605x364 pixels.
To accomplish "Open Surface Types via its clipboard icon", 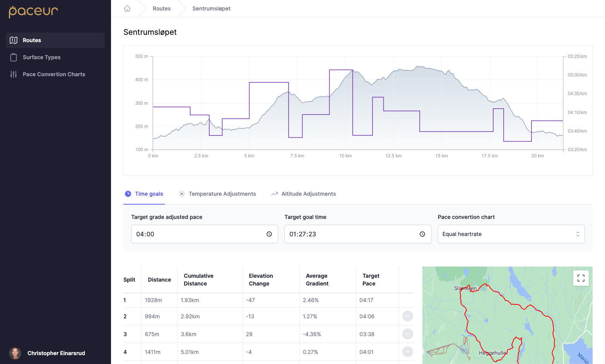I will click(x=14, y=57).
